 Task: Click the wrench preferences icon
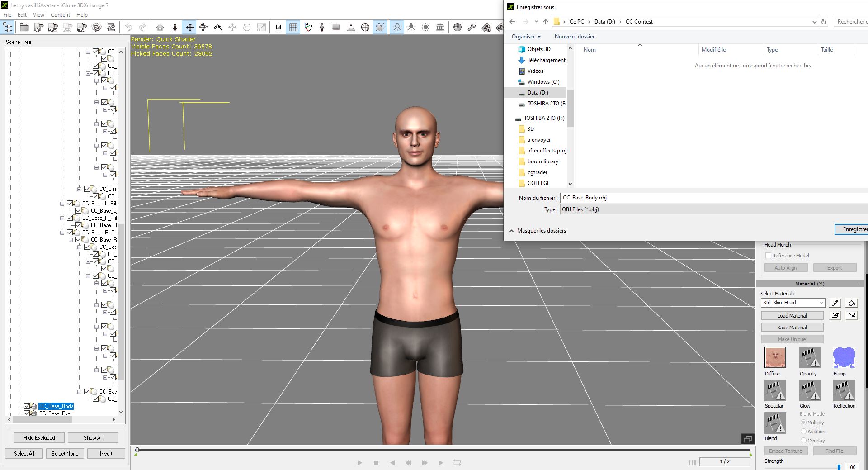click(472, 28)
